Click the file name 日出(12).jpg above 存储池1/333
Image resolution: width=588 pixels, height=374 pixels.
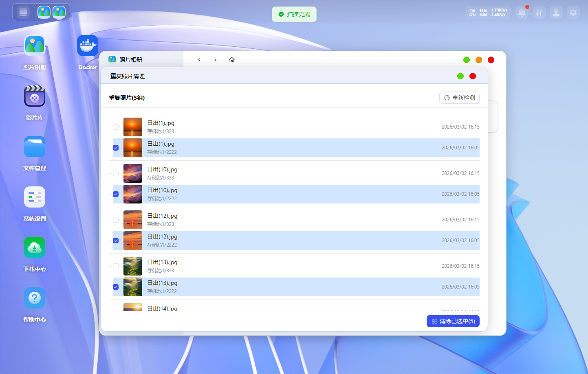point(162,216)
